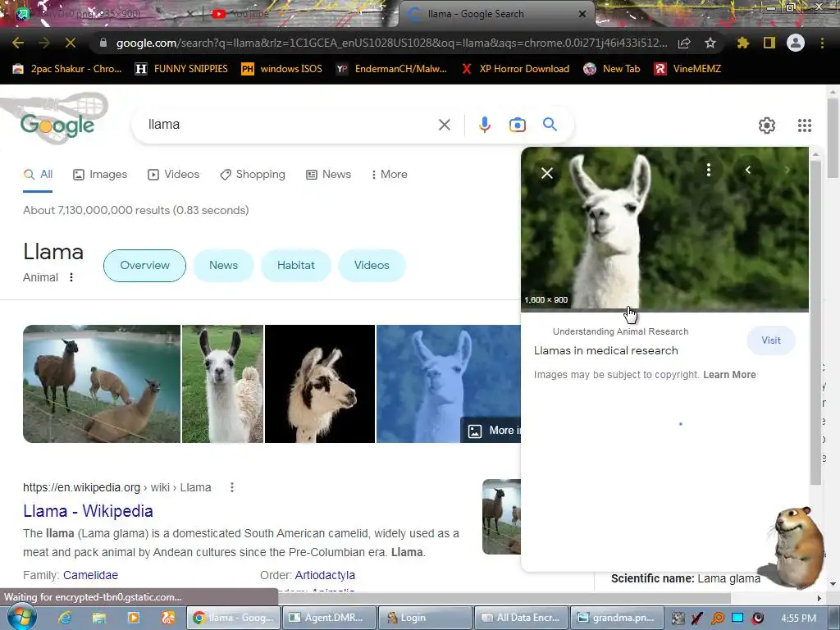Screen dimensions: 840x630
Task: Select the Overview chip
Action: [x=144, y=265]
